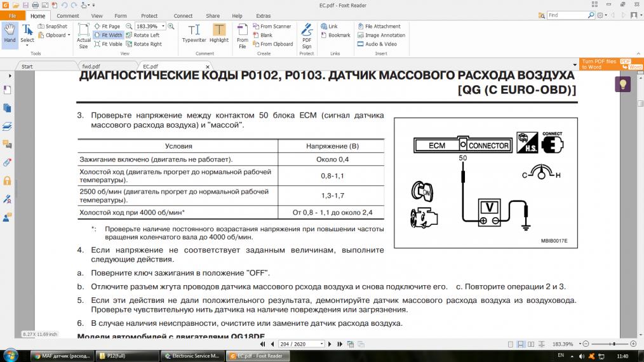Open search options gear dropdown
The height and width of the screenshot is (362, 644).
(x=601, y=15)
